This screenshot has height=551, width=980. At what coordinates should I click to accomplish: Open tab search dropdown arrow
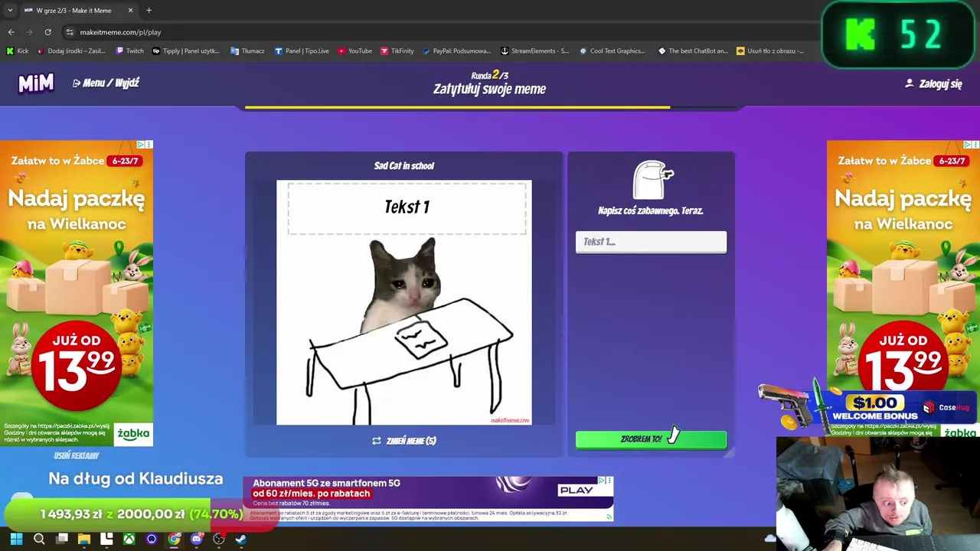point(9,10)
